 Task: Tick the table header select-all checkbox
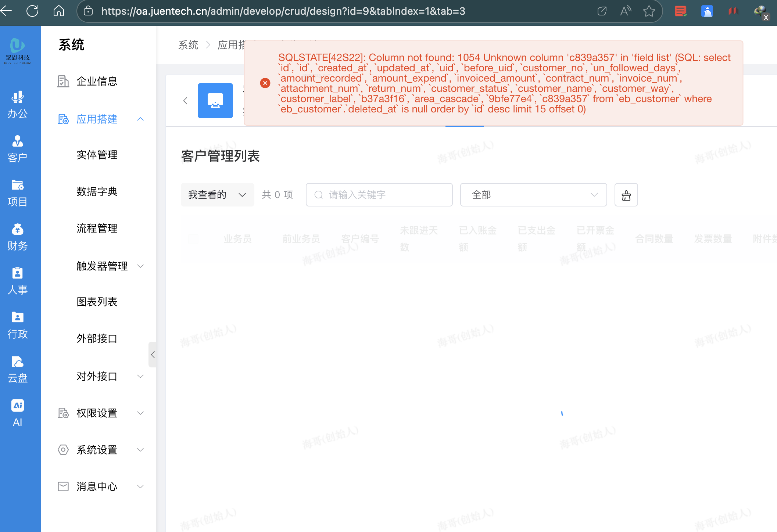[x=194, y=239]
